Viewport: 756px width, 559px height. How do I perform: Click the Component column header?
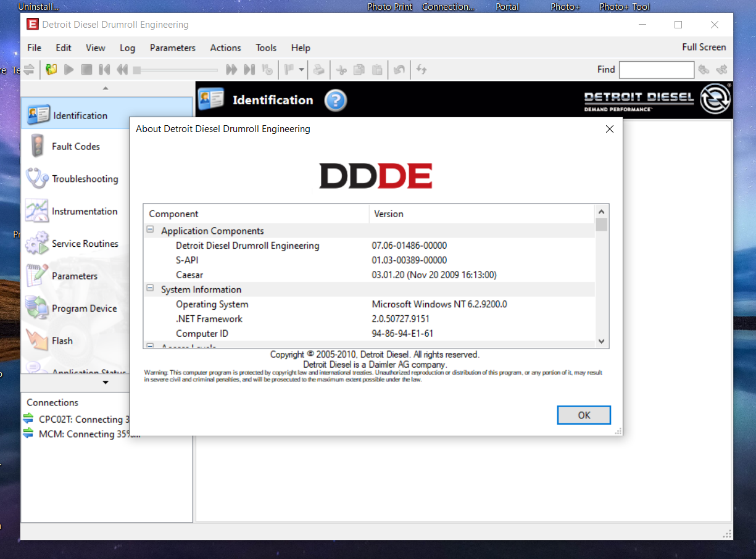point(256,214)
